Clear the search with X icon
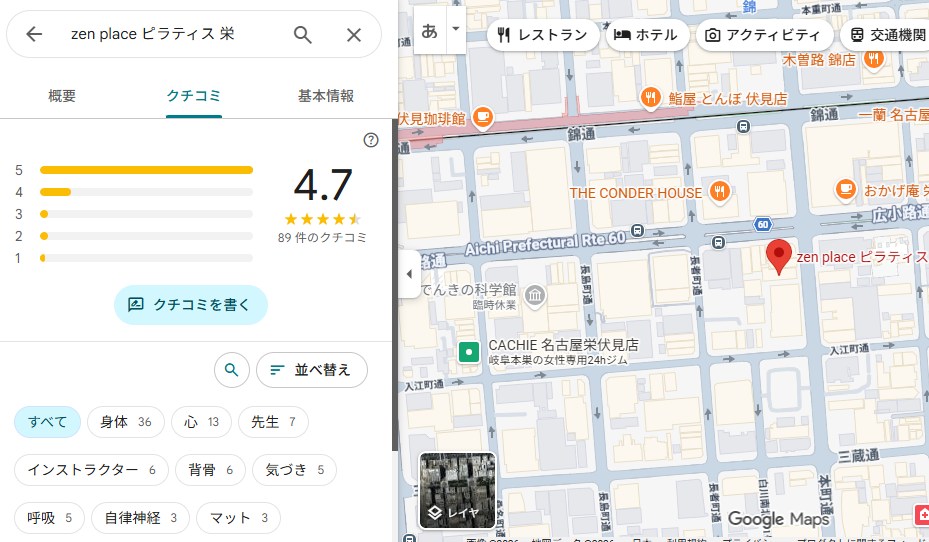 coord(354,35)
